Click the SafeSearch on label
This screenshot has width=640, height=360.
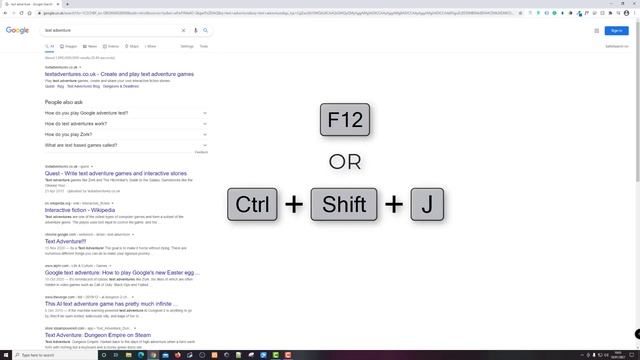coord(617,47)
